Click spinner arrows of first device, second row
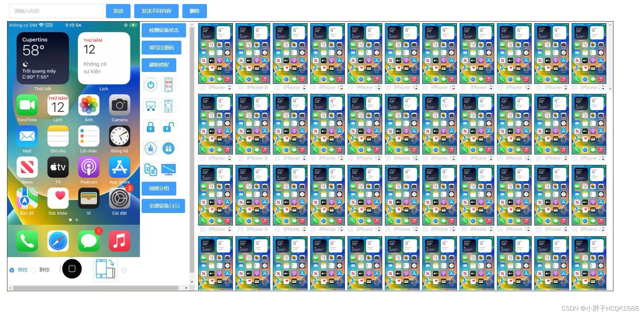This screenshot has height=315, width=644. pos(229,158)
